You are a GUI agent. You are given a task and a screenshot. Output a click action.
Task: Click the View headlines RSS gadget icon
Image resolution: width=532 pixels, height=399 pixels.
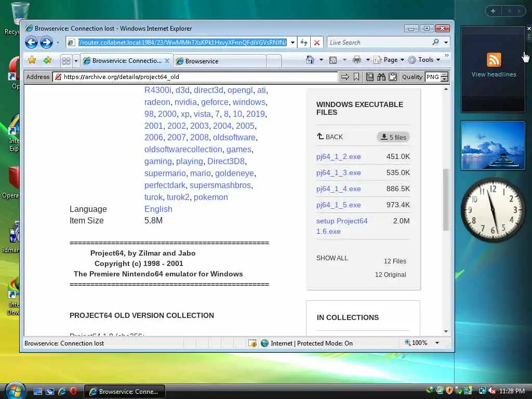tap(494, 60)
